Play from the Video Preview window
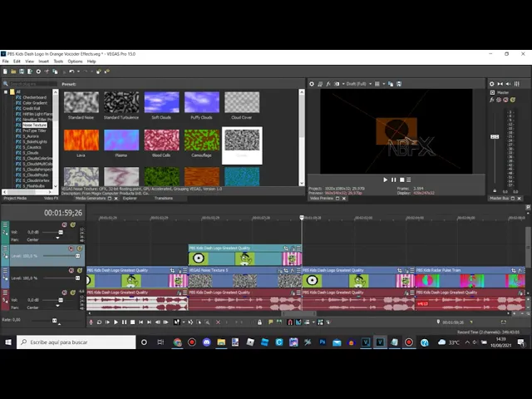The image size is (532, 399). (385, 180)
